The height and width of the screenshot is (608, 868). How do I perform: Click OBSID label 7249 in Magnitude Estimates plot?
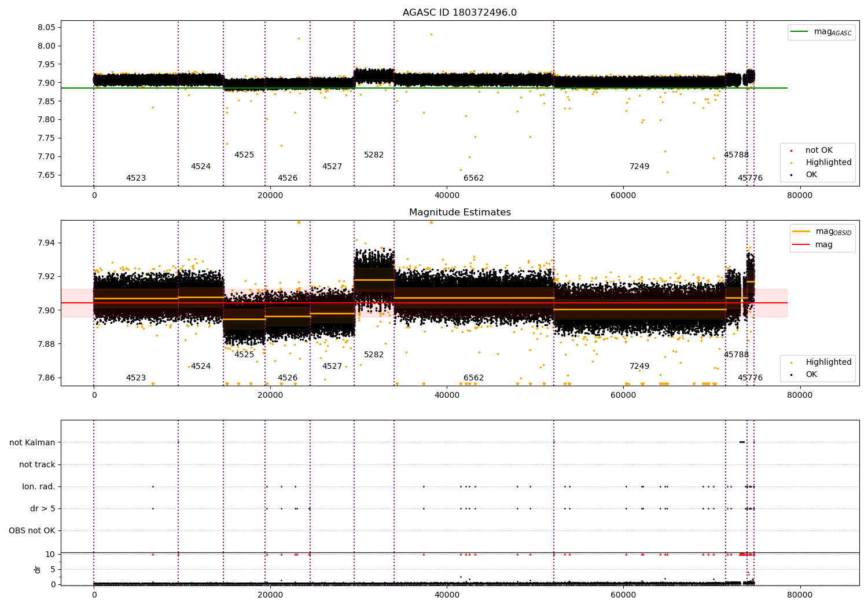click(639, 367)
